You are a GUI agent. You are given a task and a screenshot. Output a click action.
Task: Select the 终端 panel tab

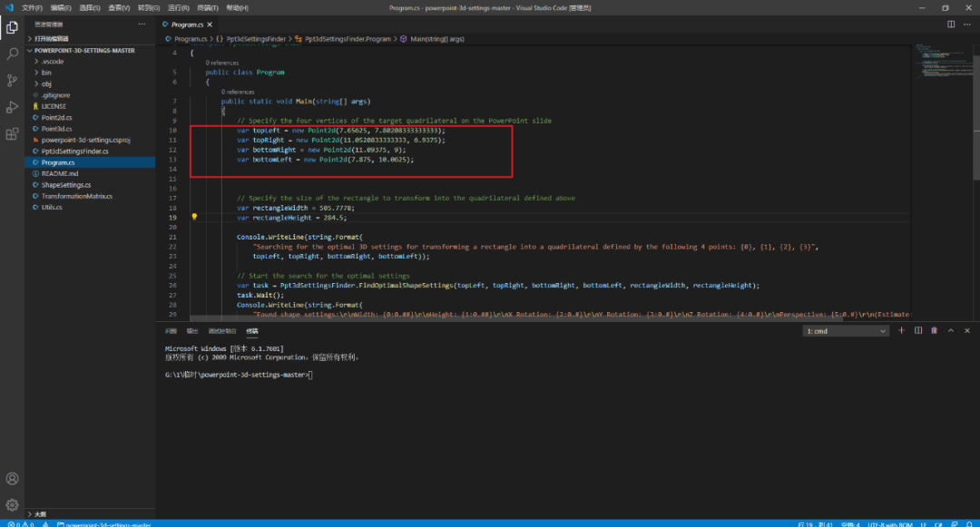click(x=252, y=331)
